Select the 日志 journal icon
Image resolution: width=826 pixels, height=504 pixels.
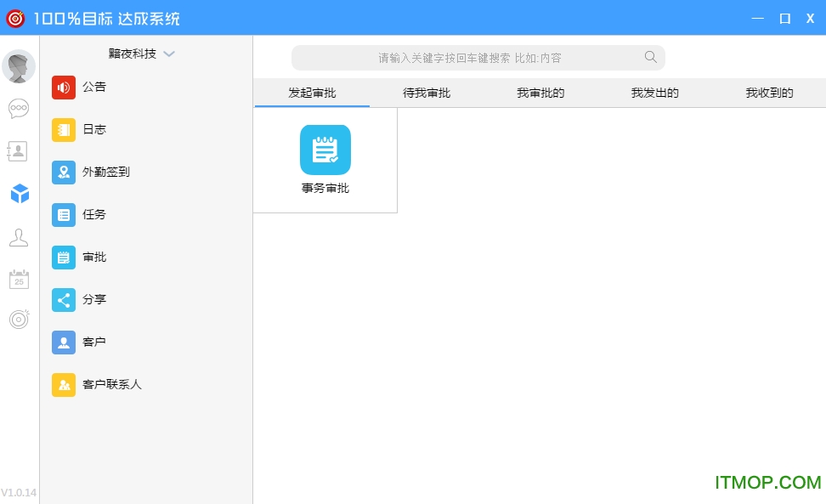[x=64, y=129]
